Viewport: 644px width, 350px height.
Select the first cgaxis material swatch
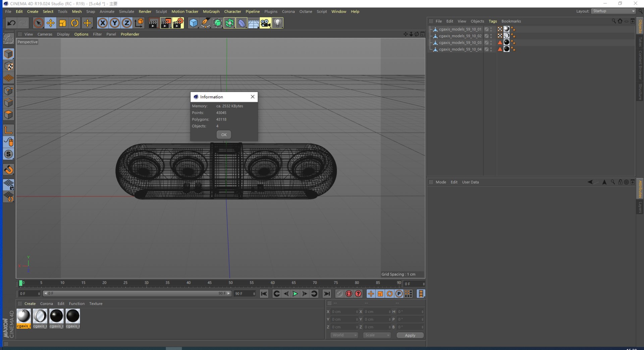[23, 316]
